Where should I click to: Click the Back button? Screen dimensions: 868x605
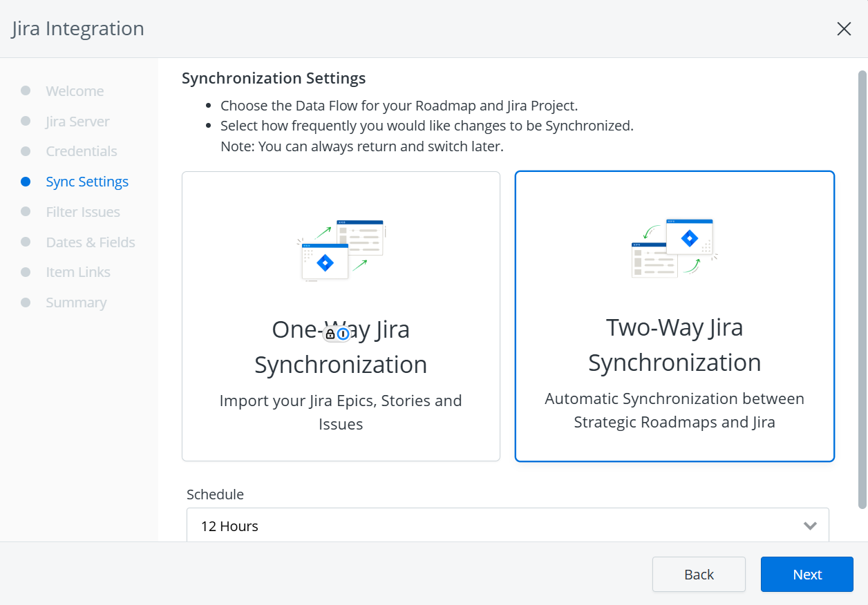(699, 574)
